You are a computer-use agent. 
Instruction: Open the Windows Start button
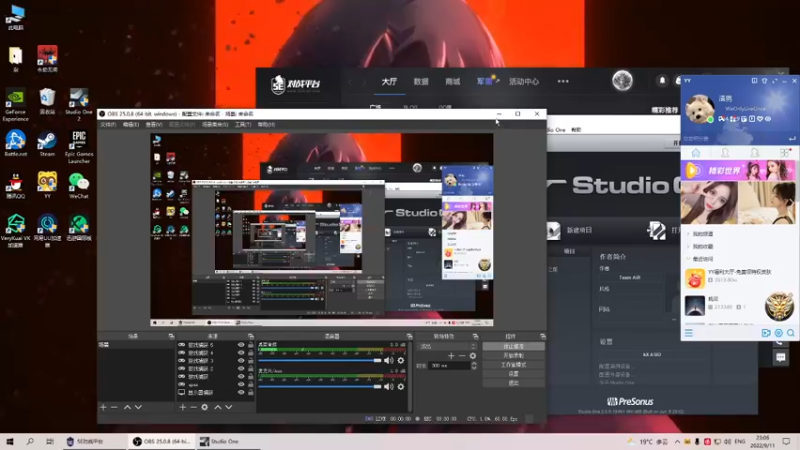click(10, 441)
